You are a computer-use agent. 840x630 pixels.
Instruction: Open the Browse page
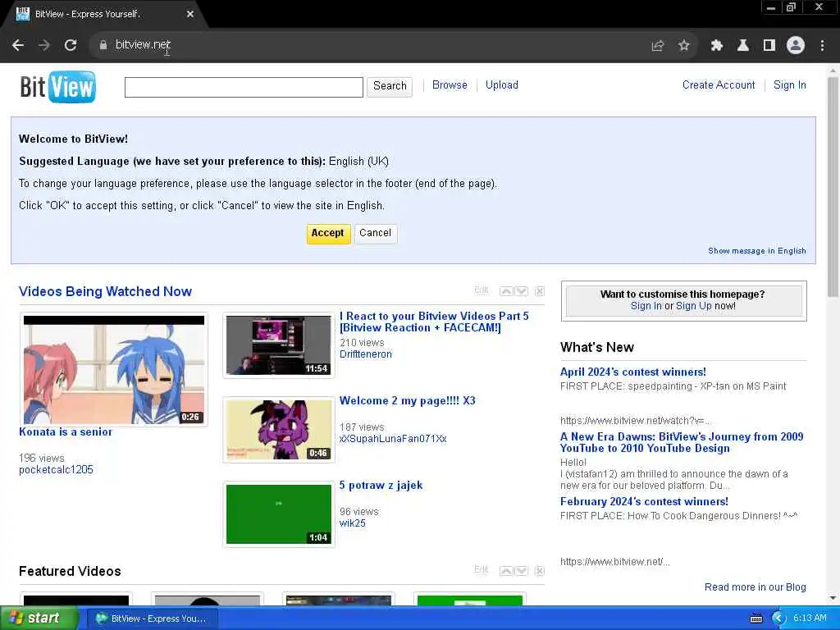(x=450, y=85)
